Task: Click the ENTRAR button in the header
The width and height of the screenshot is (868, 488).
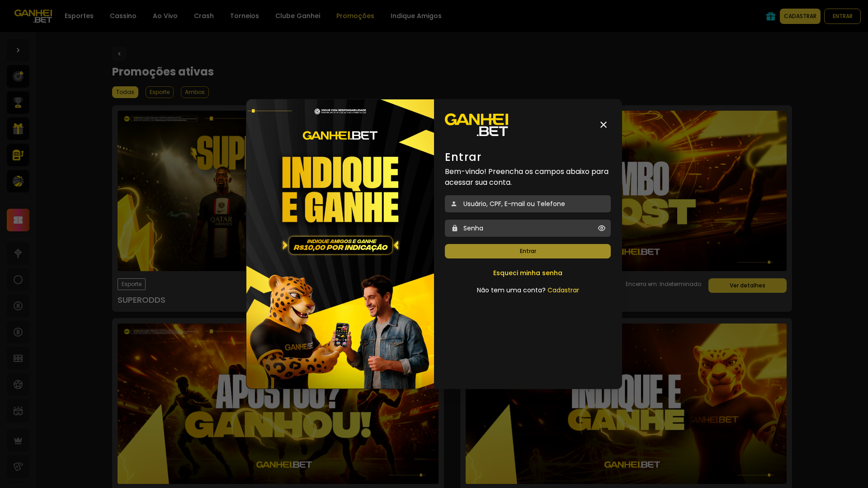Action: [x=842, y=16]
